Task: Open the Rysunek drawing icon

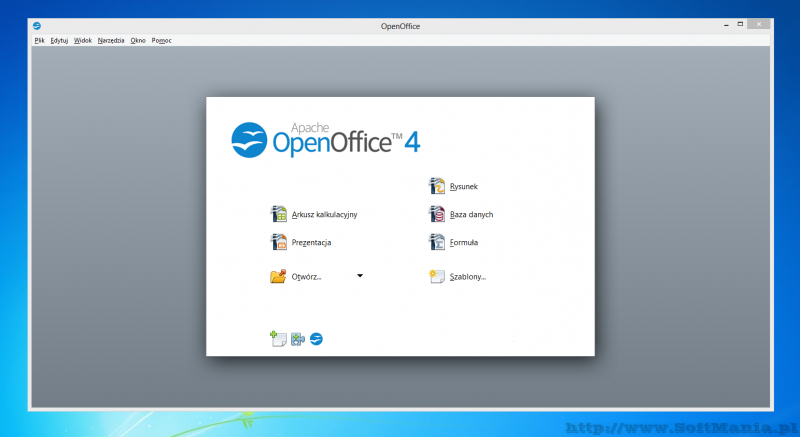Action: tap(437, 186)
